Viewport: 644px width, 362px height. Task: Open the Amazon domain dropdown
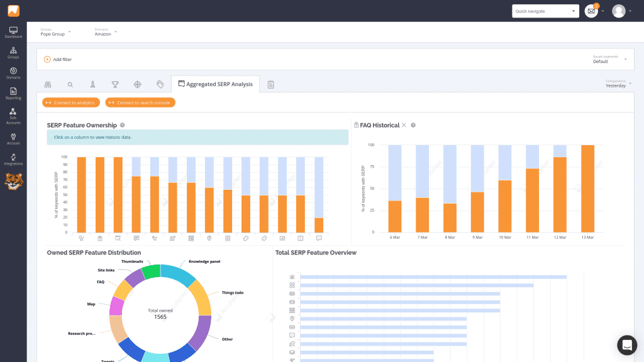[x=104, y=32]
